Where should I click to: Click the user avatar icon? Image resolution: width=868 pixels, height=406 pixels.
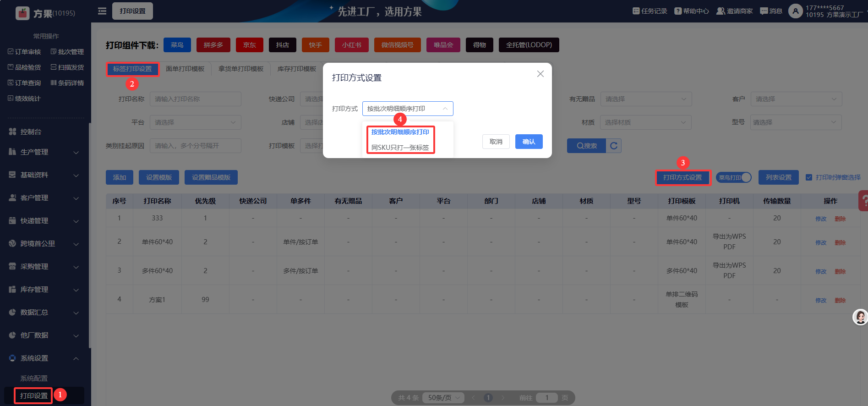[x=796, y=11]
